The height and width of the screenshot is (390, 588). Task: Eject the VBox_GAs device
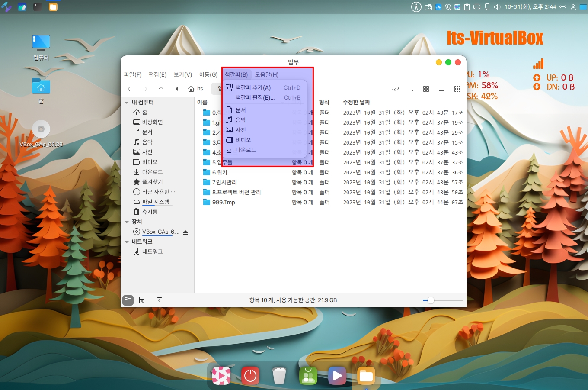[x=185, y=232]
